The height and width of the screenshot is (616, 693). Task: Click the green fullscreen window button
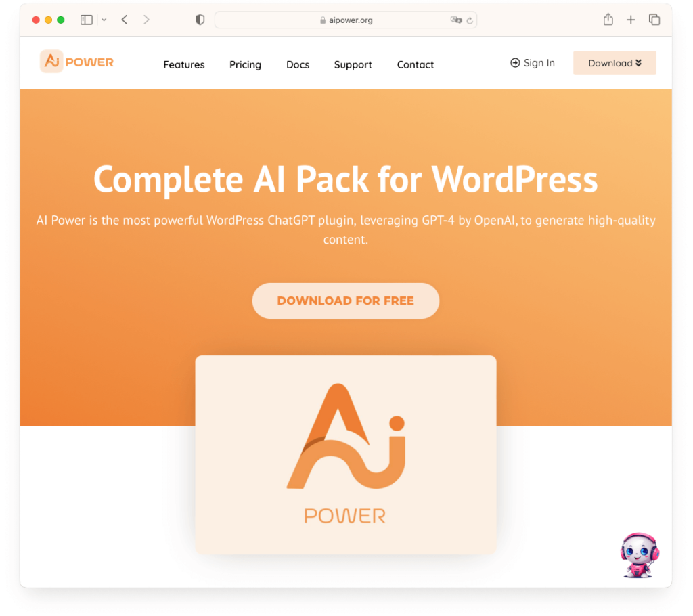pos(61,20)
